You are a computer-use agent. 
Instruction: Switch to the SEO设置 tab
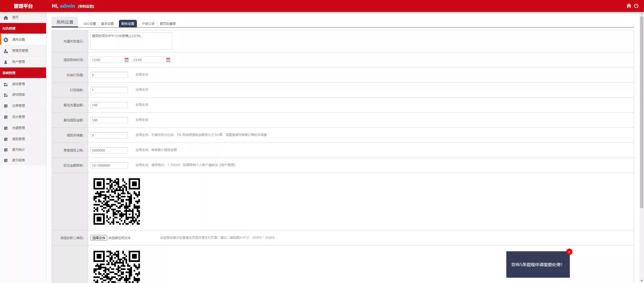point(90,24)
